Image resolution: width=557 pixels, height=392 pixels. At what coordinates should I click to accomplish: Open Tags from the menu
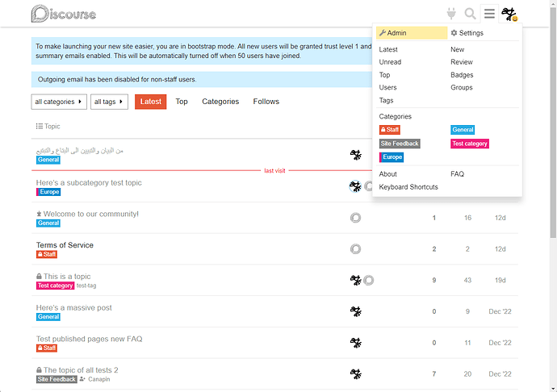coord(386,100)
